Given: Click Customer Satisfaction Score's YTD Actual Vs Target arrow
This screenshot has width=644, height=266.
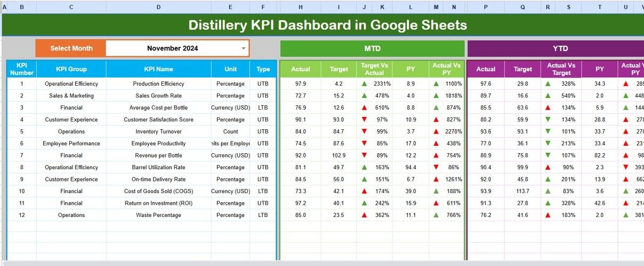Looking at the screenshot, I should pyautogui.click(x=548, y=120).
